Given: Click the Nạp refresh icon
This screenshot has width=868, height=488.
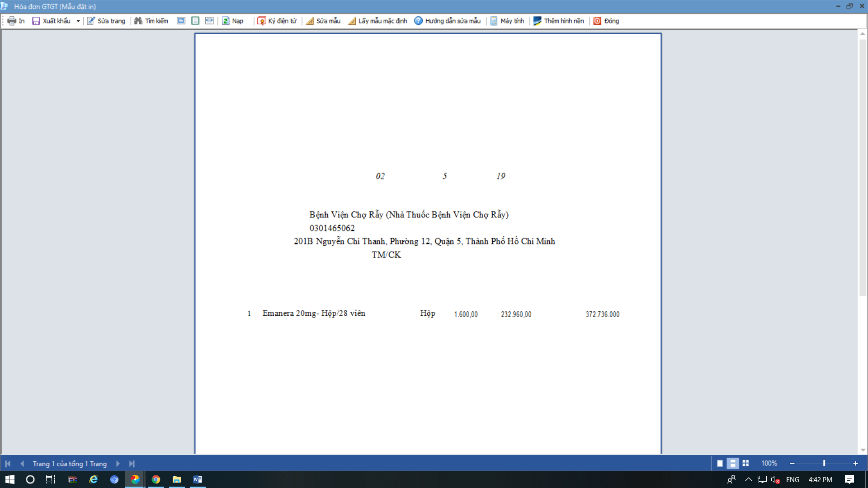Looking at the screenshot, I should pos(226,21).
